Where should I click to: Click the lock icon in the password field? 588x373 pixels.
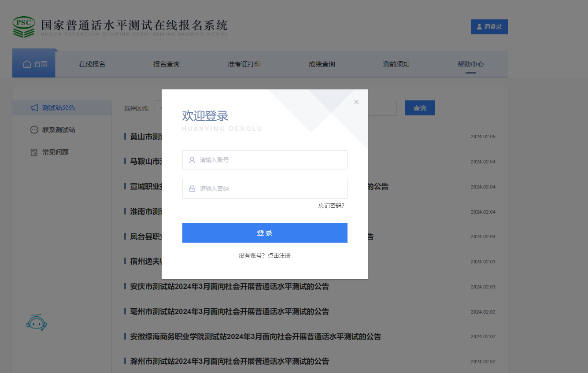coord(192,188)
